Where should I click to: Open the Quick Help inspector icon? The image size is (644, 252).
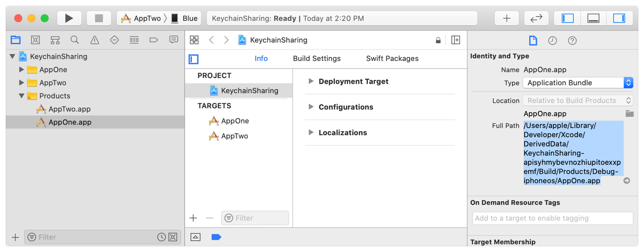tap(572, 41)
